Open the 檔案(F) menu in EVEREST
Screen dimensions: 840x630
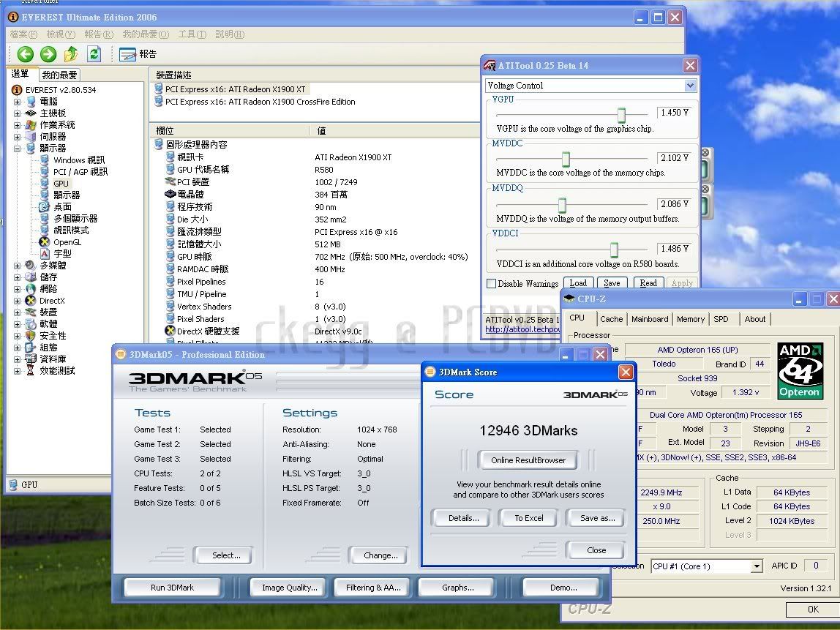[23, 34]
